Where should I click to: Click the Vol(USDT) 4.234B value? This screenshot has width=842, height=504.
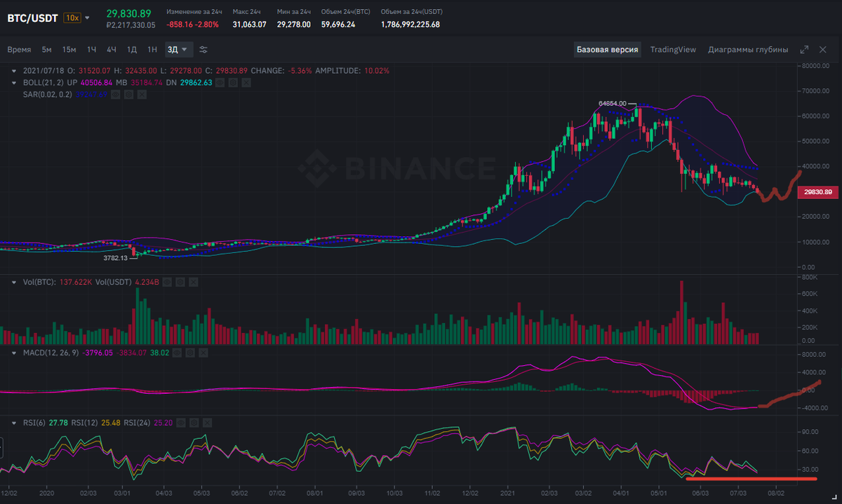click(147, 282)
